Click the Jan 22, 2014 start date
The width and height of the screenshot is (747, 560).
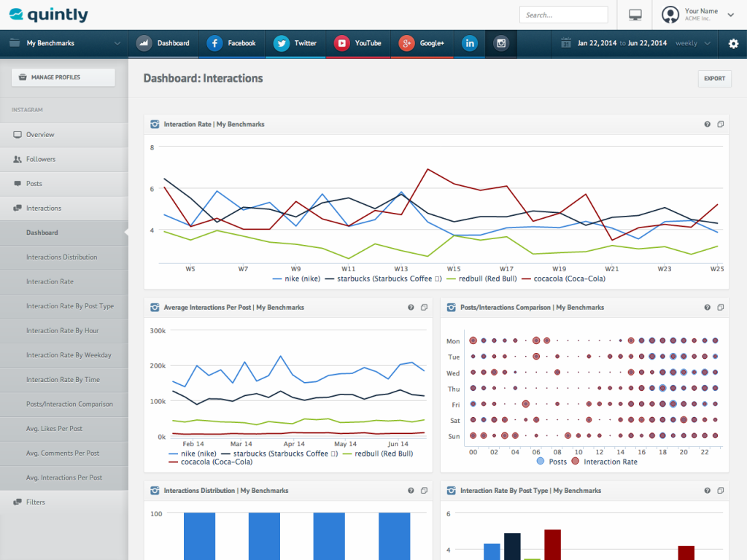point(597,43)
